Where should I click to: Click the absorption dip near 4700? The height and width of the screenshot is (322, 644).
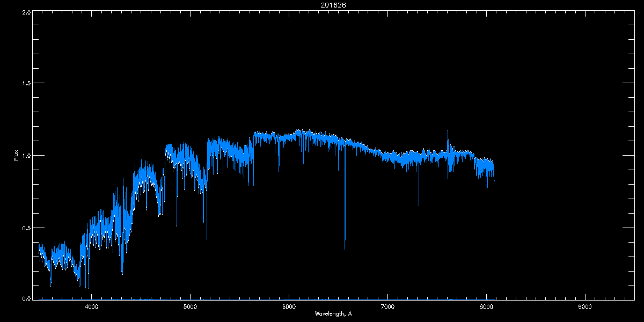click(x=159, y=213)
